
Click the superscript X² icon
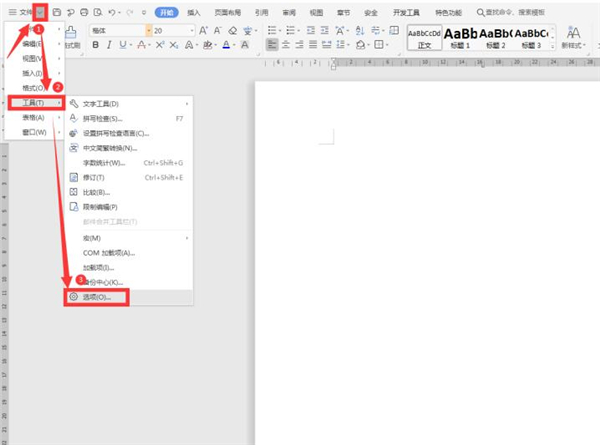point(161,45)
